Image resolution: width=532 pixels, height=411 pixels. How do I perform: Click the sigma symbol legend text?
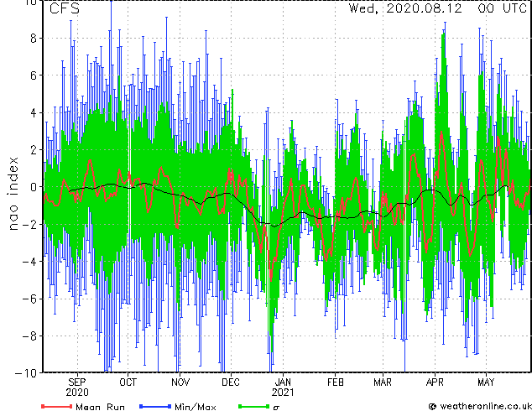276,408
